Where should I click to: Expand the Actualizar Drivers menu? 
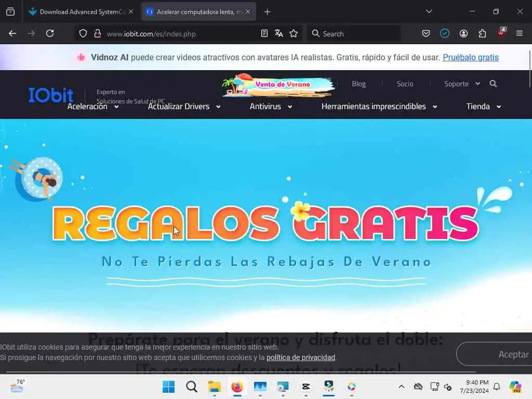[x=184, y=107]
